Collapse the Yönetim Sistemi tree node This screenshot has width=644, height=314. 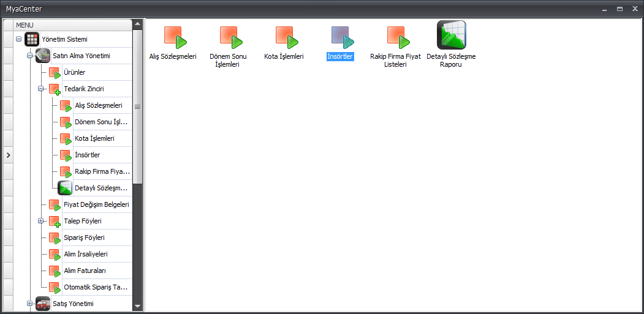pyautogui.click(x=18, y=39)
